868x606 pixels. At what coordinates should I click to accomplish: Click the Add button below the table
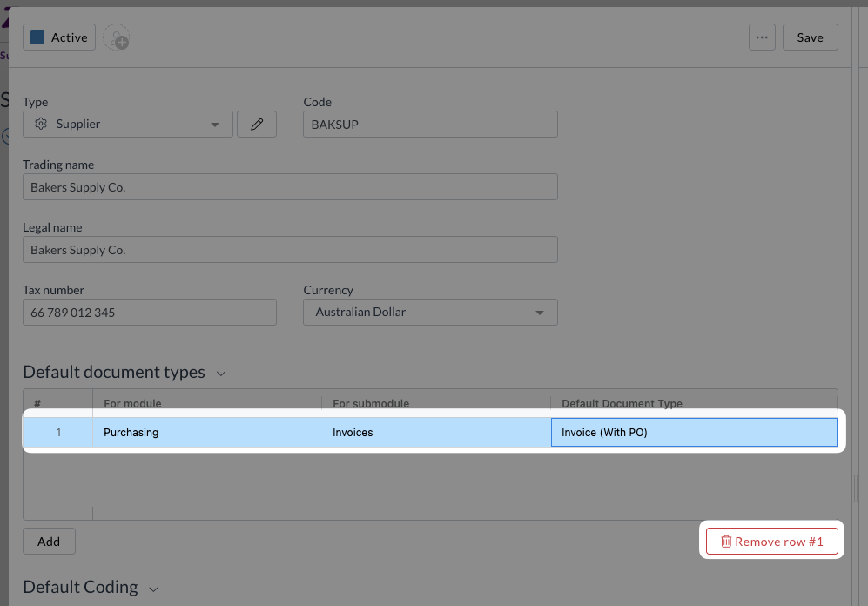(49, 542)
